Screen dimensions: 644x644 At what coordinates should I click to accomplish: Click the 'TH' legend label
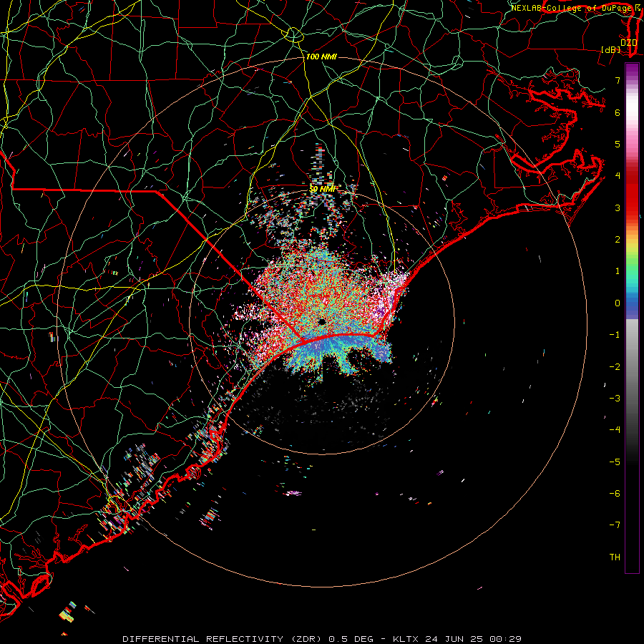click(x=615, y=557)
